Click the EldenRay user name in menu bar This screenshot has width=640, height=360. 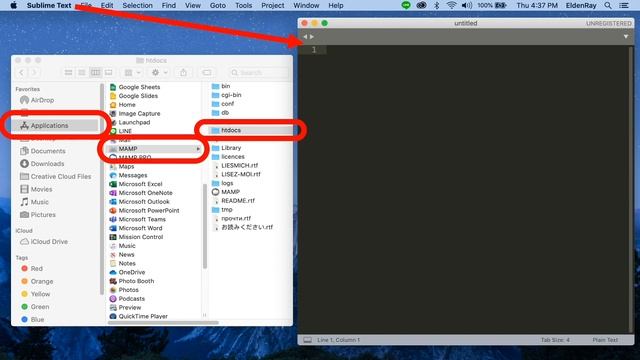[581, 5]
